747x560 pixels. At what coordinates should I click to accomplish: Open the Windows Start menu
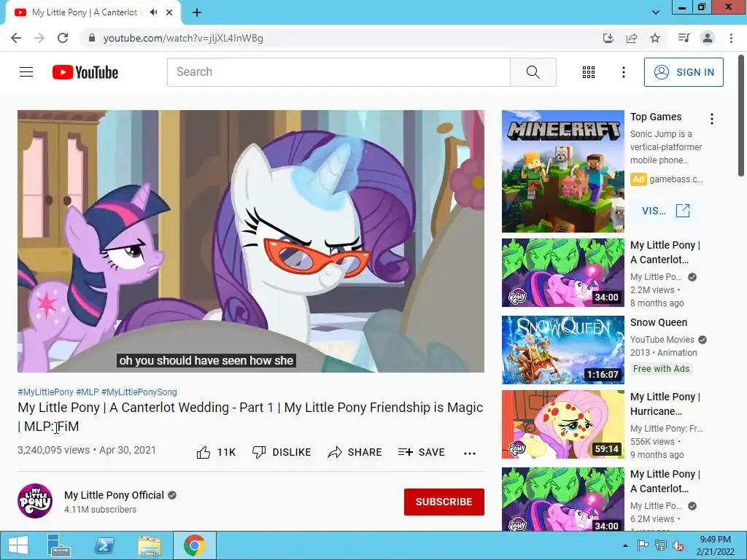click(x=18, y=545)
